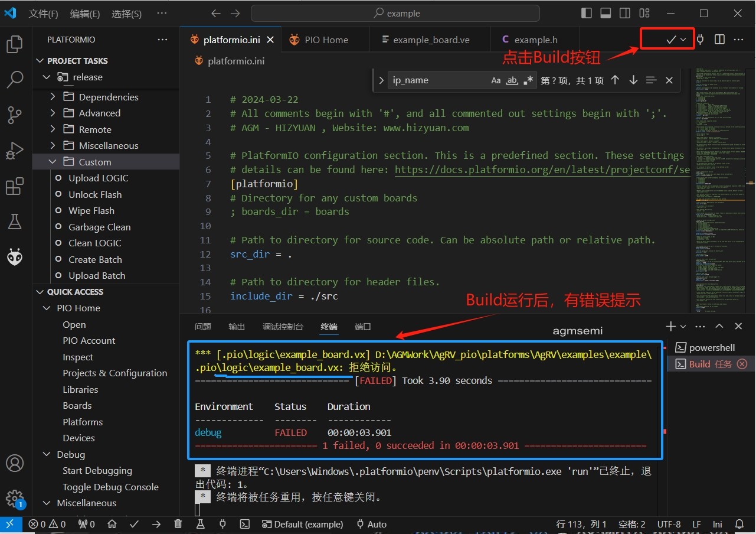
Task: Open the Source Control view
Action: (x=15, y=115)
